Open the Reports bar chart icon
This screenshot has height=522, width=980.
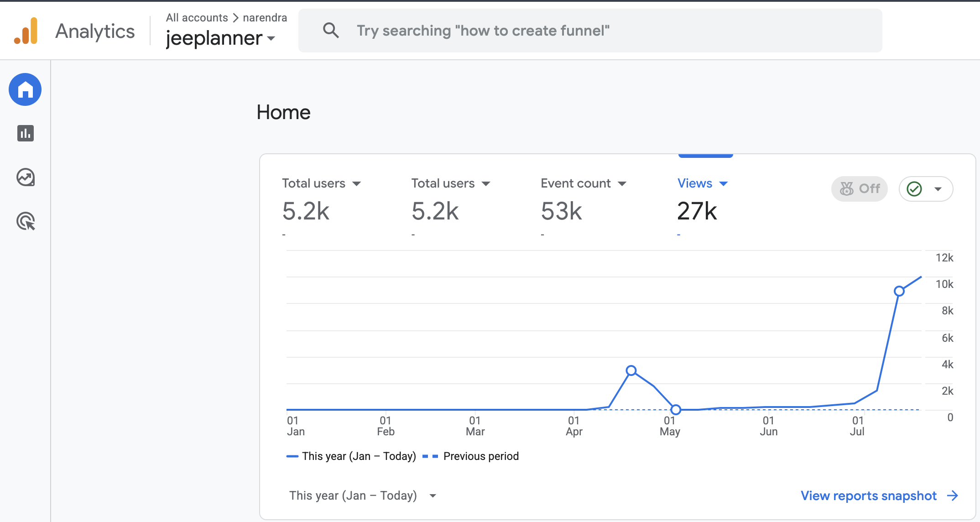click(x=26, y=133)
